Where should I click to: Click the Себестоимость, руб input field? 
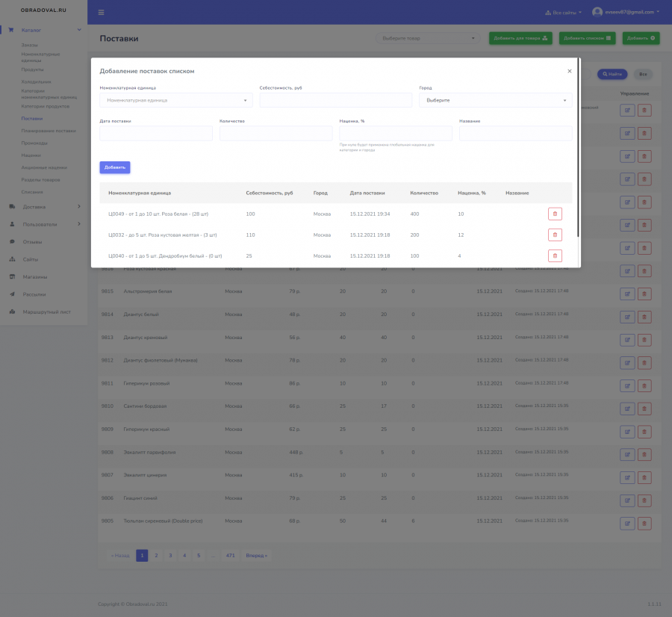coord(335,100)
